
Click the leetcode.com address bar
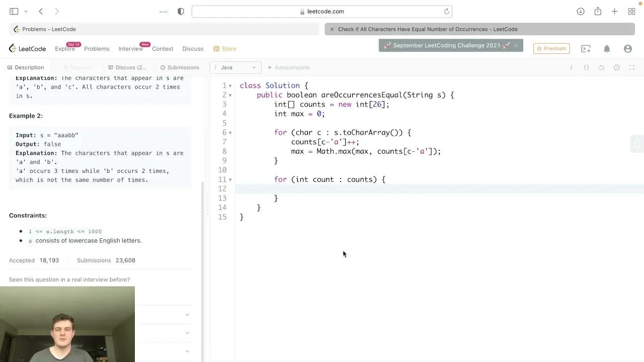[322, 12]
